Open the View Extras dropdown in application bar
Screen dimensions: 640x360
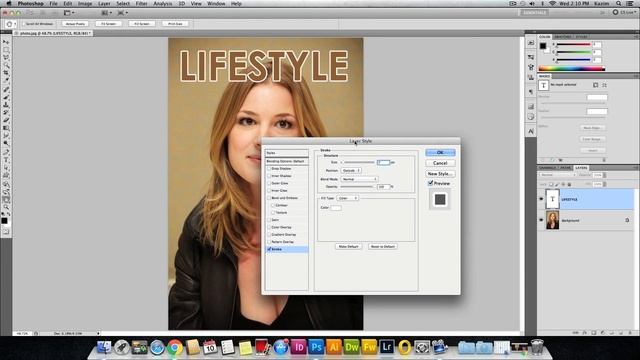[69, 13]
